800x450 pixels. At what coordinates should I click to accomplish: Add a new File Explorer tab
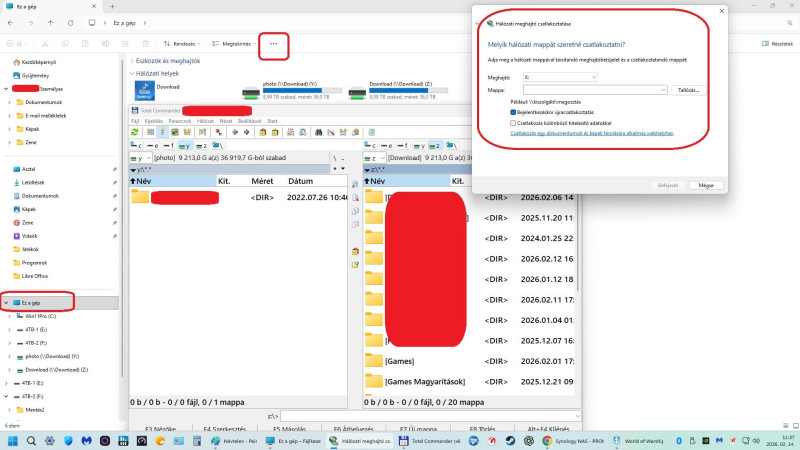tap(112, 7)
